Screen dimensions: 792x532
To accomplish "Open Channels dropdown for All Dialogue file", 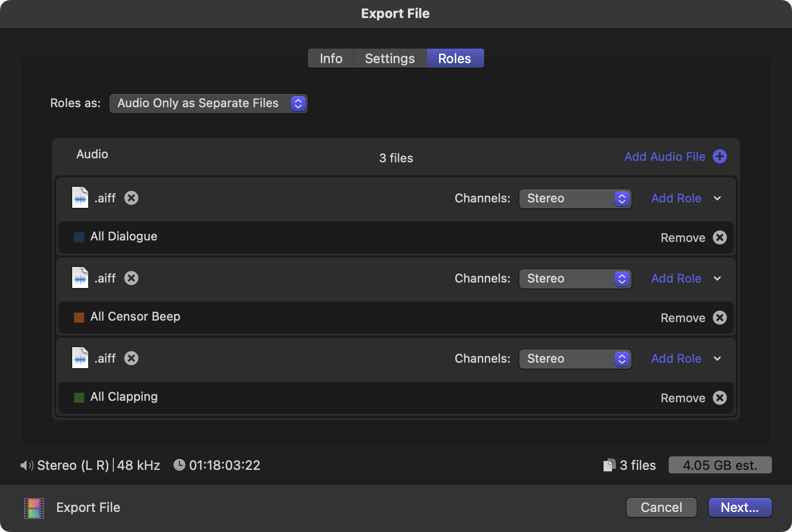I will tap(575, 198).
